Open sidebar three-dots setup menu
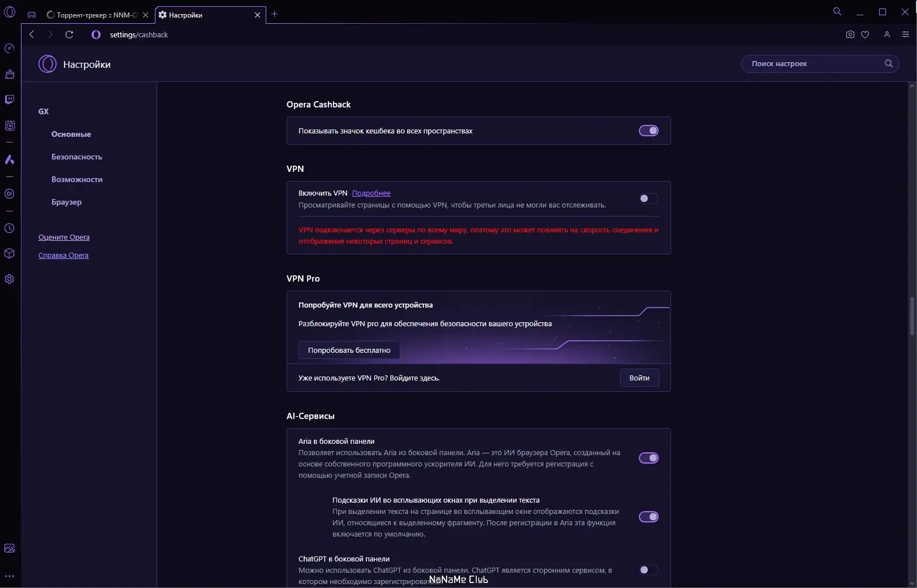This screenshot has width=917, height=588. pyautogui.click(x=10, y=576)
